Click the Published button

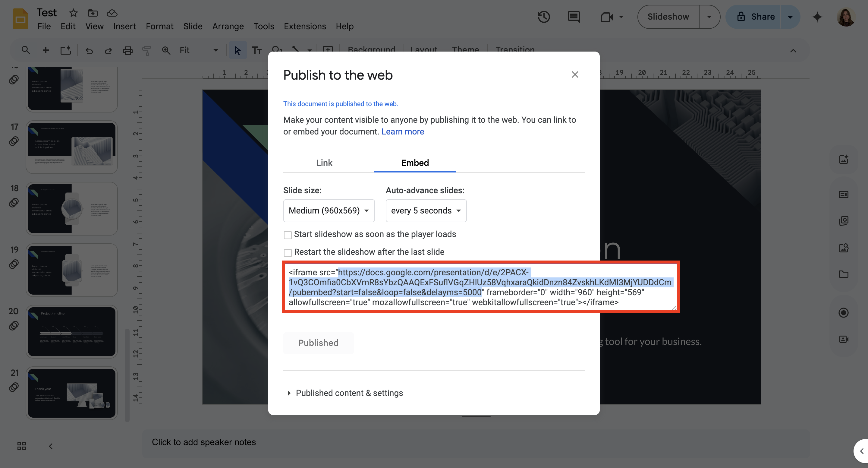[318, 343]
